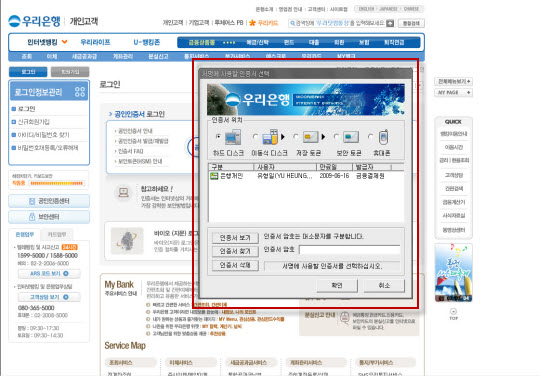The width and height of the screenshot is (540, 376).
Task: Select the 이동식 디스크 radio button
Action: coord(255,136)
